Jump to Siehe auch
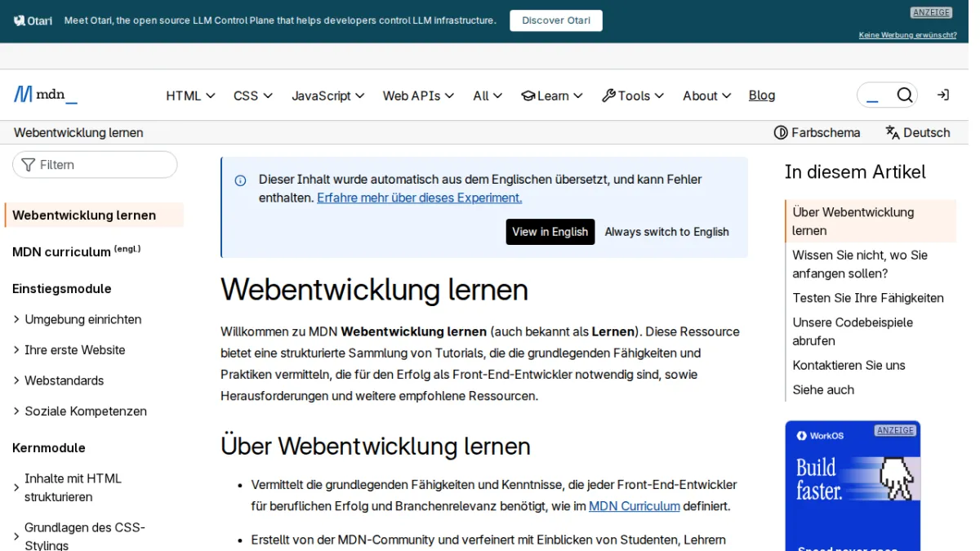Viewport: 980px width, 551px height. click(823, 389)
